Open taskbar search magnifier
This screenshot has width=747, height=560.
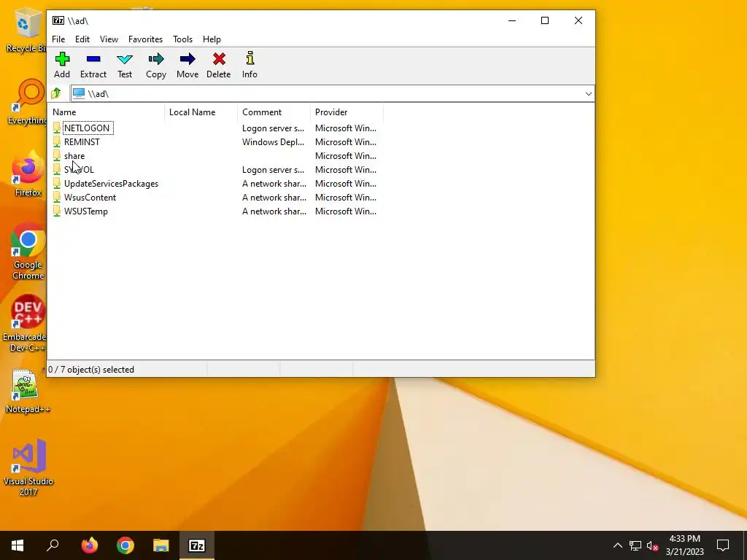[53, 545]
